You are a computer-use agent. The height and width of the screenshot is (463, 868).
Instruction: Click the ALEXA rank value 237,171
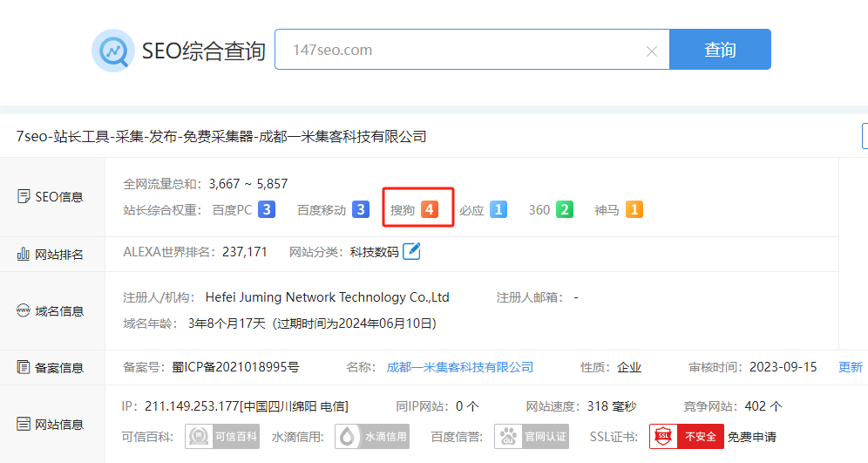pyautogui.click(x=245, y=252)
